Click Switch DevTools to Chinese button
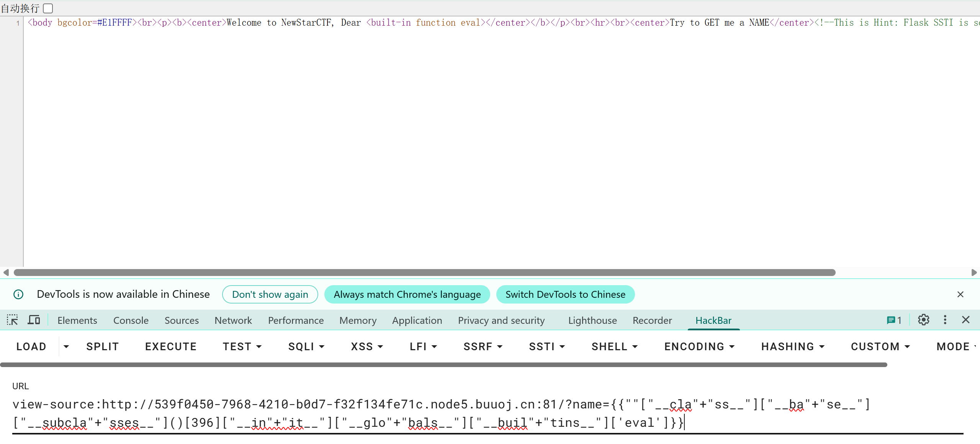This screenshot has width=980, height=444. [565, 294]
